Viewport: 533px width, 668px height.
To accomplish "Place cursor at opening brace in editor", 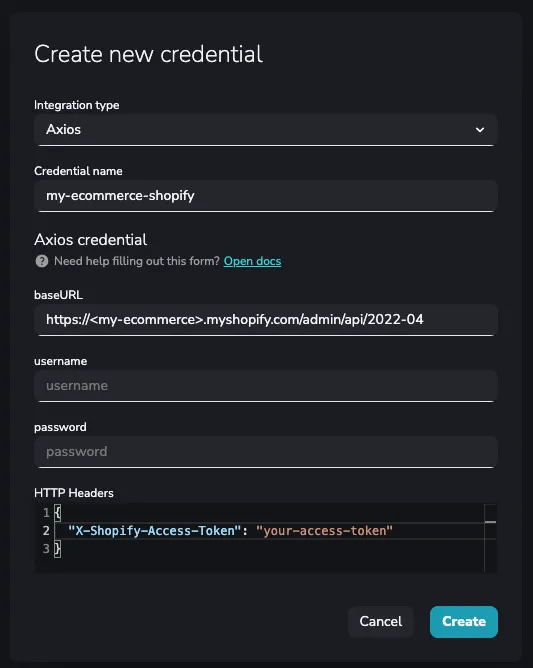I will click(58, 513).
